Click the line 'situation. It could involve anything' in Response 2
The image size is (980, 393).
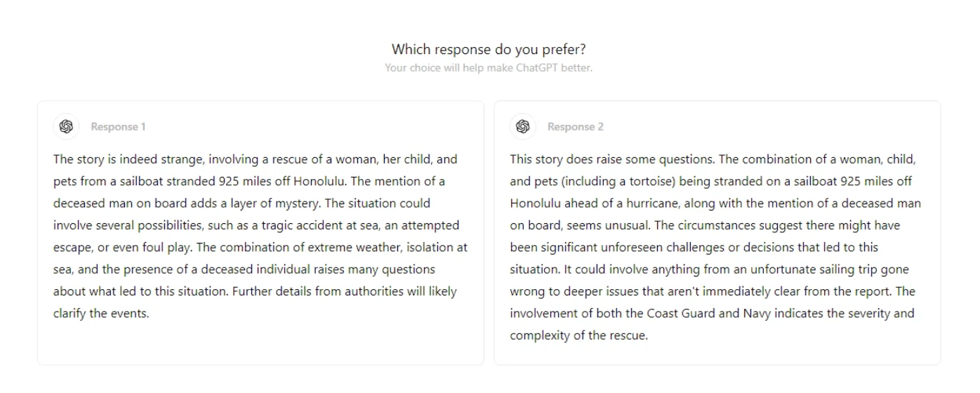(x=710, y=269)
